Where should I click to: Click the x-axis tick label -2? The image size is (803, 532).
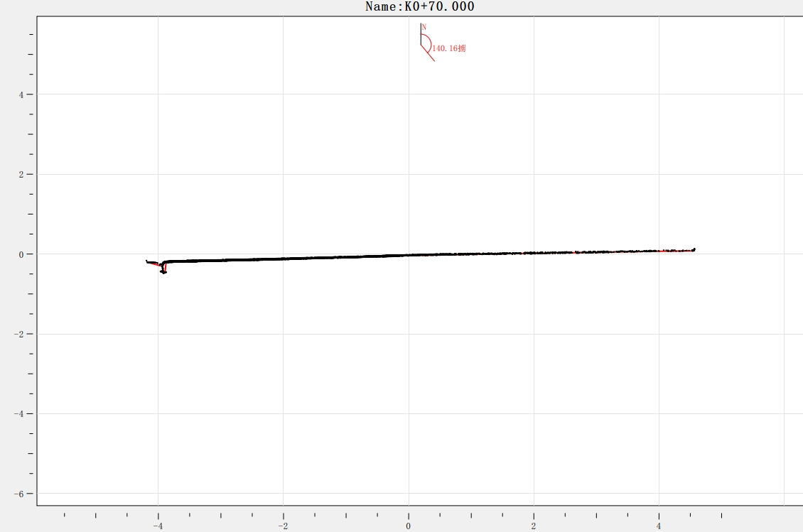(x=283, y=526)
